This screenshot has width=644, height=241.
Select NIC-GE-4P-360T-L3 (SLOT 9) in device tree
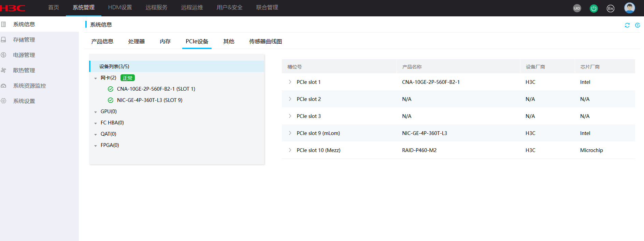tap(149, 100)
